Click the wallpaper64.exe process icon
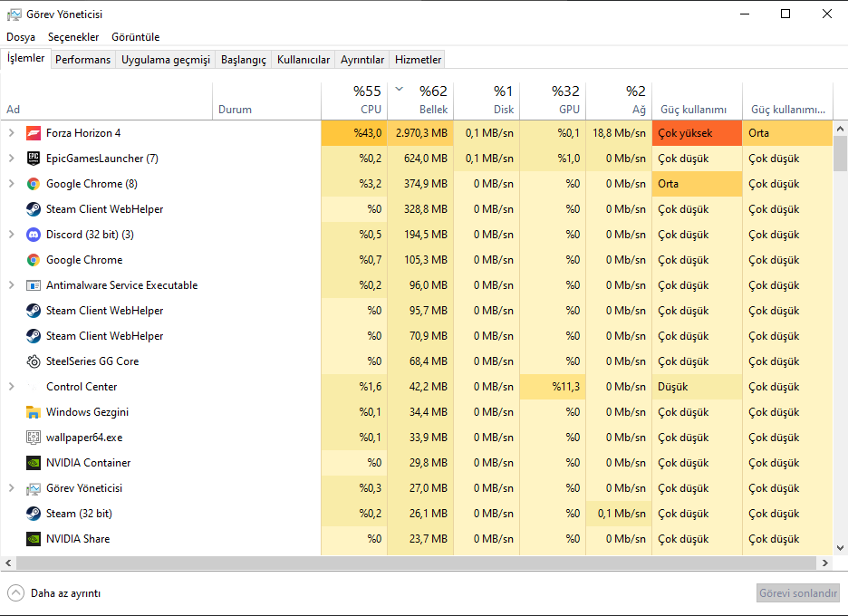 (x=34, y=438)
